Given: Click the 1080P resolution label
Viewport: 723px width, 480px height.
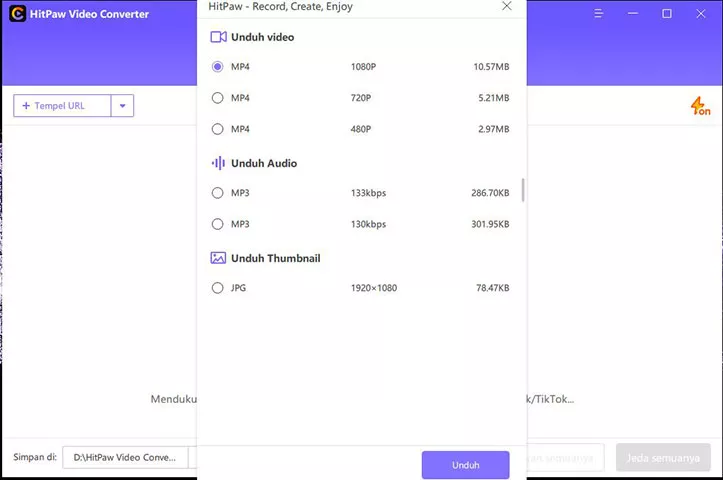Looking at the screenshot, I should click(x=363, y=67).
